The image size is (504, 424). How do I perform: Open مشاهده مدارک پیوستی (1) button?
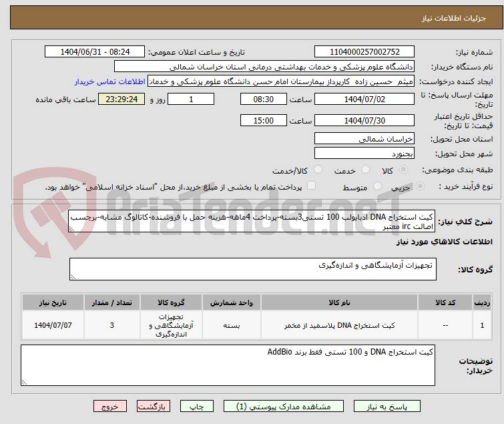click(284, 407)
